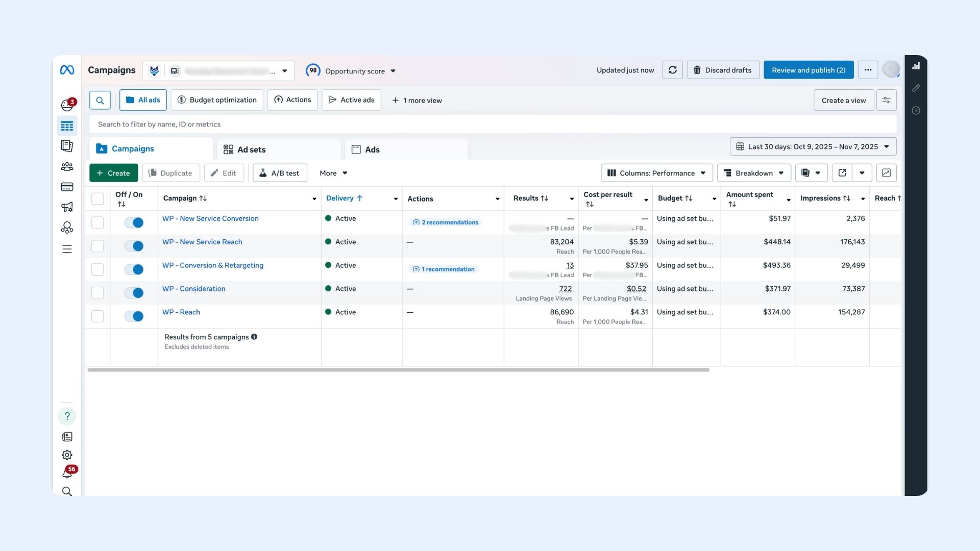Open the WP - Conversion & Retargeting campaign link
This screenshot has height=551, width=980.
pos(213,265)
